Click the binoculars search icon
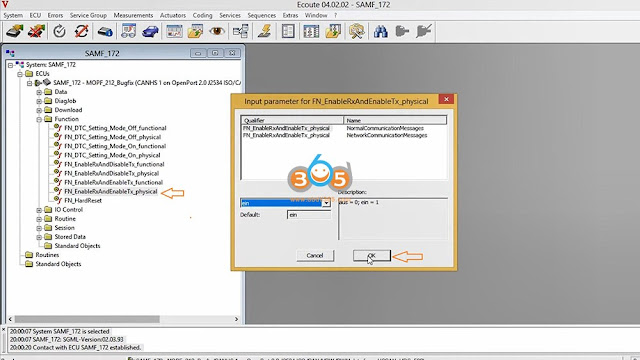This screenshot has height=360, width=640. (380, 31)
